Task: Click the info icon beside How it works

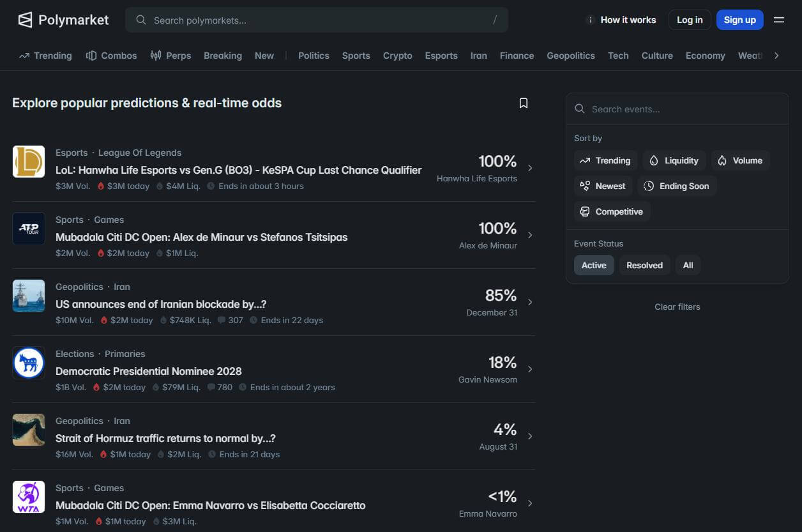Action: pyautogui.click(x=591, y=20)
